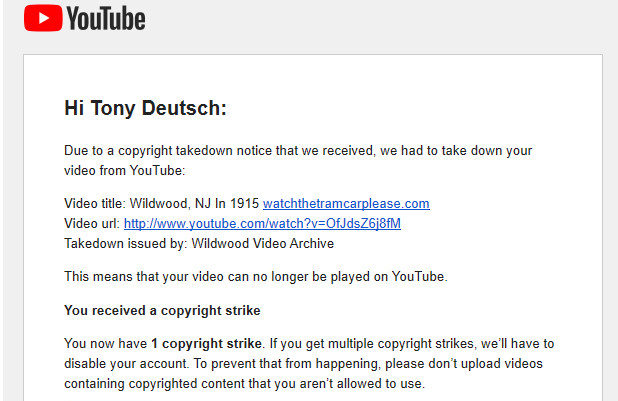Click the "Hi Tony Deutsch:" greeting heading
The image size is (618, 401).
pyautogui.click(x=145, y=108)
